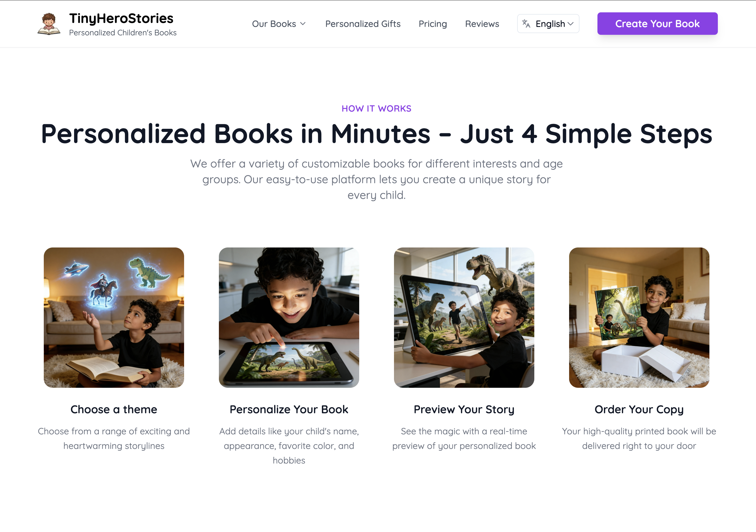Click the Personalize Your Book heading
Image resolution: width=756 pixels, height=532 pixels.
coord(289,409)
